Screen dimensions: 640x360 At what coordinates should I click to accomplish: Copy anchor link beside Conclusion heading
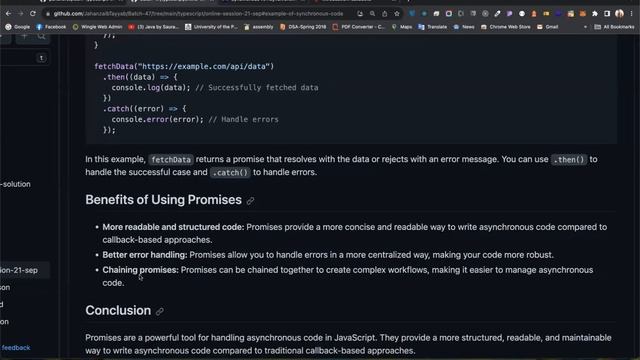tap(160, 311)
